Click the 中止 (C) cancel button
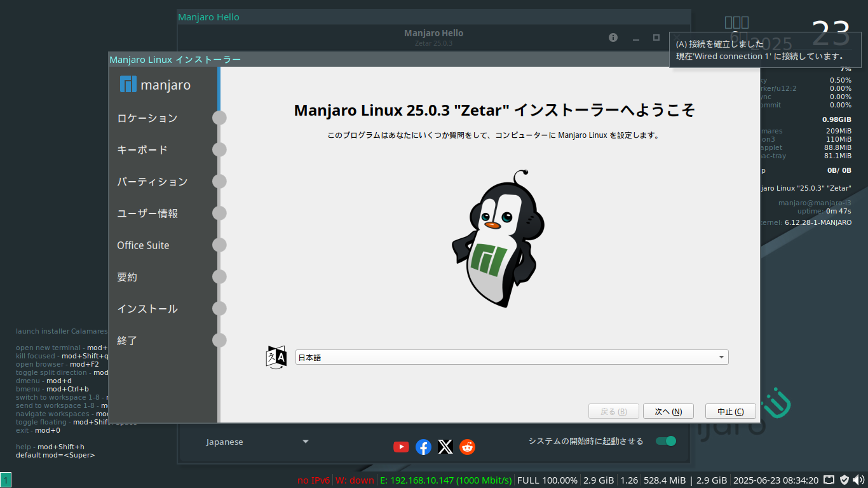 (x=731, y=412)
